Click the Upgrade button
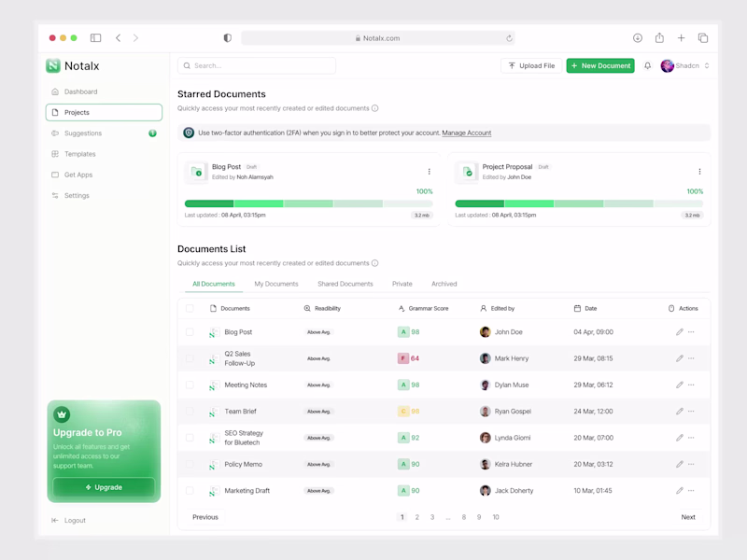Viewport: 747px width, 560px height. click(104, 487)
